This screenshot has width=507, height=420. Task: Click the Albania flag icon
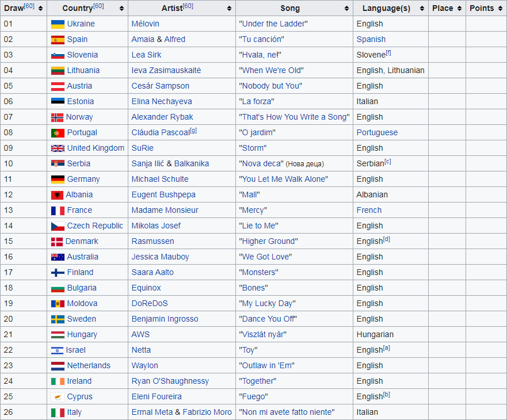57,195
